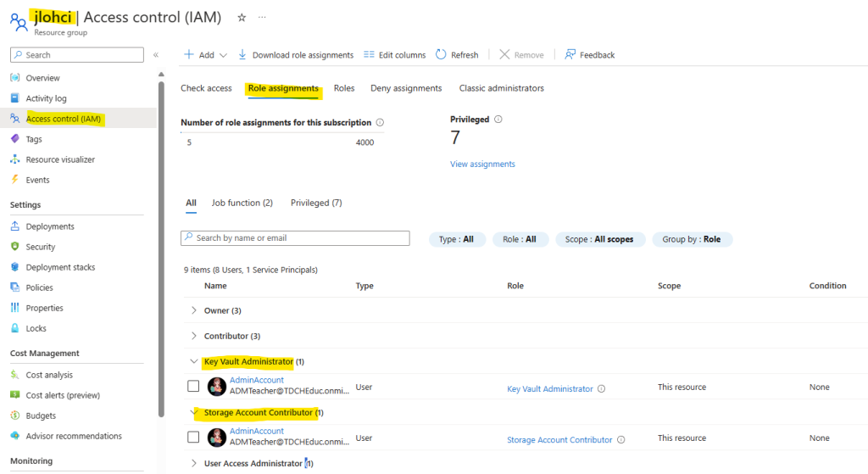Expand the Contributor (3) group
The height and width of the screenshot is (474, 868).
[194, 336]
